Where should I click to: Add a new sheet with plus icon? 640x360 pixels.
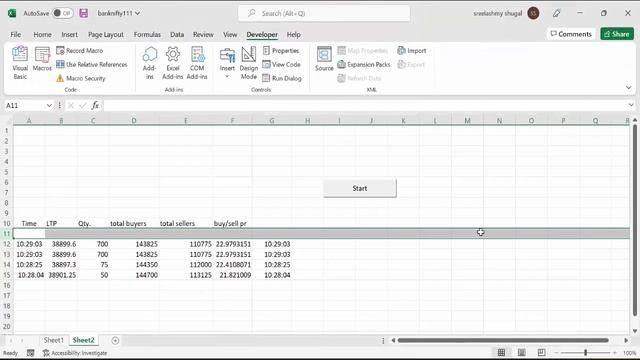(x=115, y=340)
